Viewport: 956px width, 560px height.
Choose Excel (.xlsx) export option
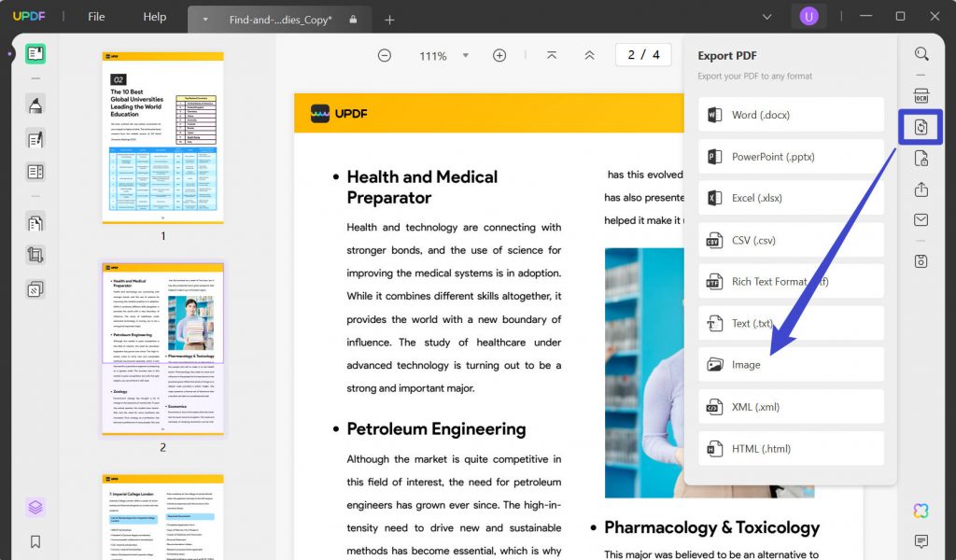(790, 197)
